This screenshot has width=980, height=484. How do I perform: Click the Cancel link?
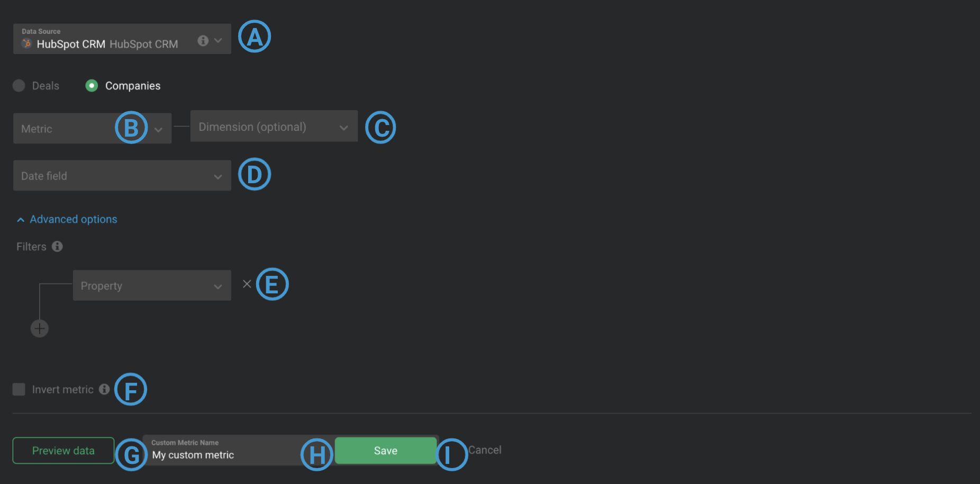click(x=485, y=450)
